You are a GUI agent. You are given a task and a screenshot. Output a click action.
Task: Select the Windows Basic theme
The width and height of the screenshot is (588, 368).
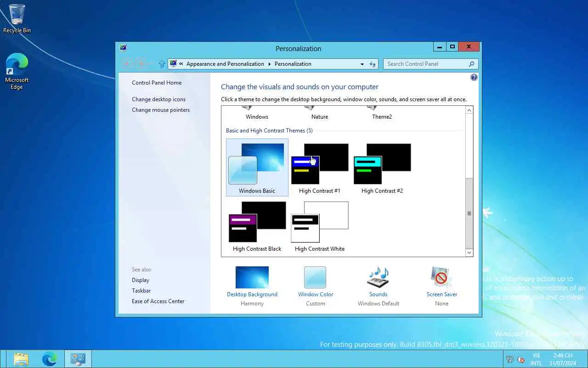point(257,167)
